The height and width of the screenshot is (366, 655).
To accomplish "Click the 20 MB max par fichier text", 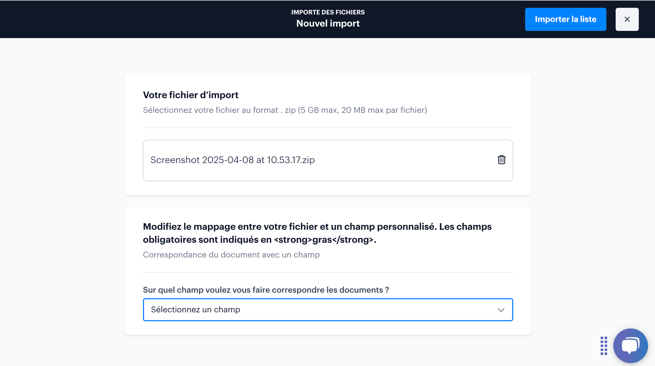I will coord(384,110).
